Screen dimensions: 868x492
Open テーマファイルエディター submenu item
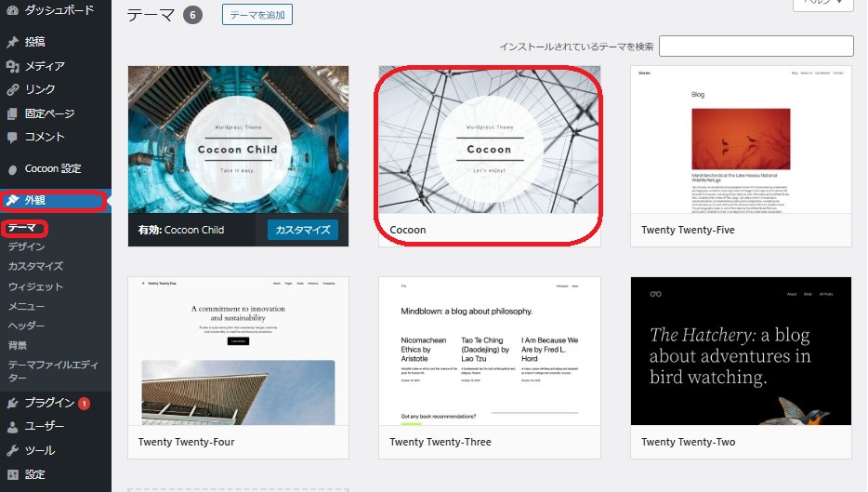click(54, 371)
